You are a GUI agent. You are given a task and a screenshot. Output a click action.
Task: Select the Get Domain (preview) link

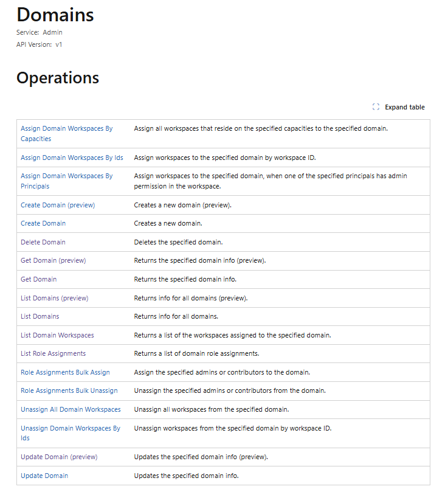pos(53,260)
